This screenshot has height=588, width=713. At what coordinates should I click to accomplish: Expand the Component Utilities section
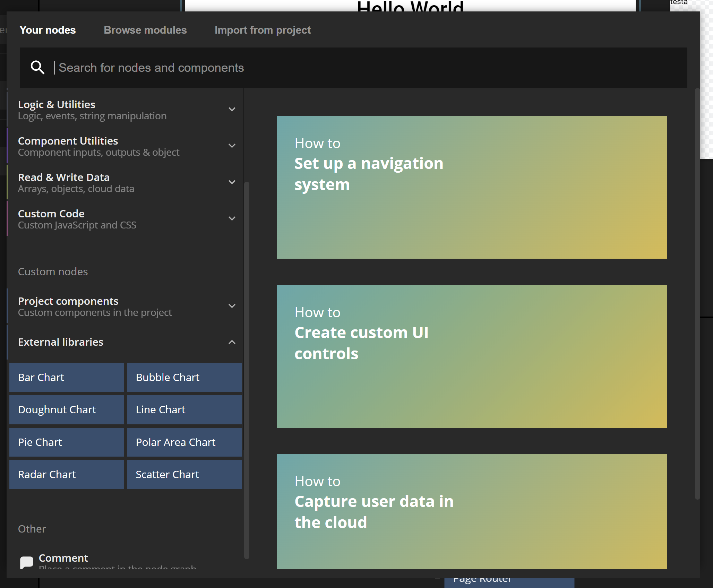(232, 146)
